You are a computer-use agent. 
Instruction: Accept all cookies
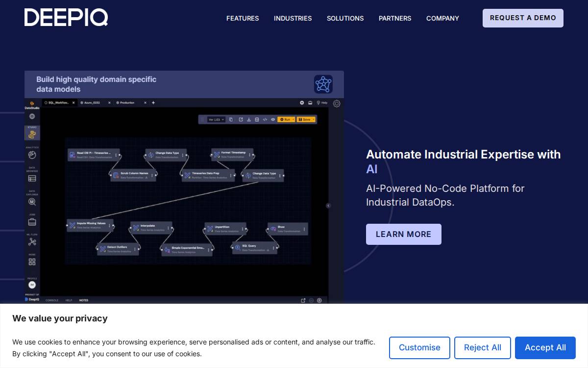coord(545,348)
